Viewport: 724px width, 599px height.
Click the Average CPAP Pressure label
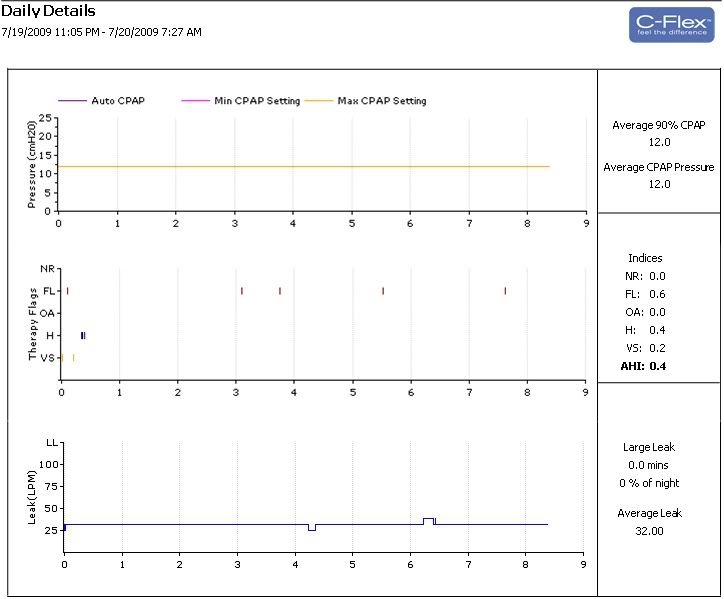(x=659, y=167)
